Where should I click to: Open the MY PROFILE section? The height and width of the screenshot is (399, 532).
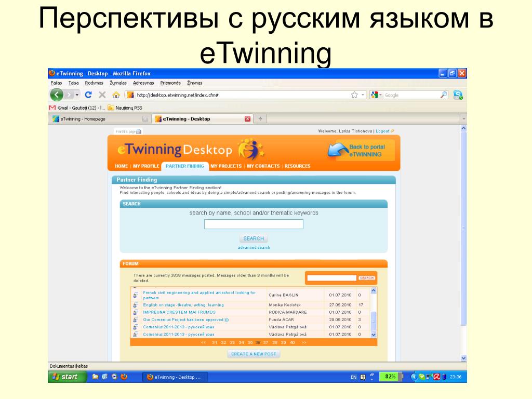[146, 166]
